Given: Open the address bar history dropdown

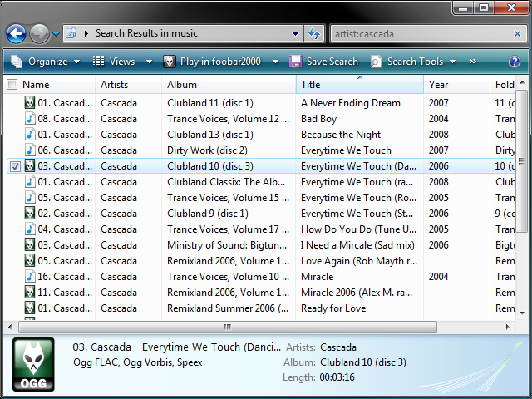Looking at the screenshot, I should (x=295, y=33).
